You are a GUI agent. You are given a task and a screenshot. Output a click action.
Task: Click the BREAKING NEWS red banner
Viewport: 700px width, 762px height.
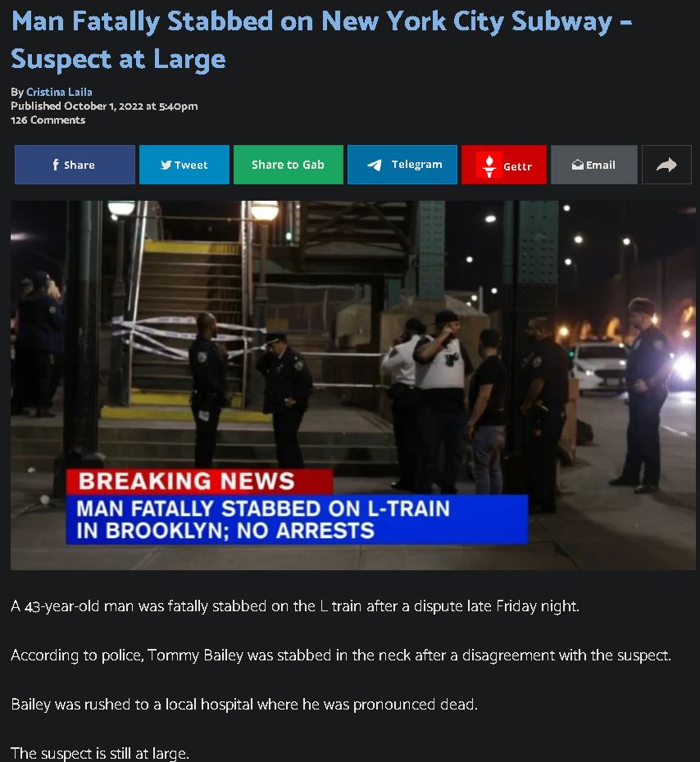click(x=200, y=482)
